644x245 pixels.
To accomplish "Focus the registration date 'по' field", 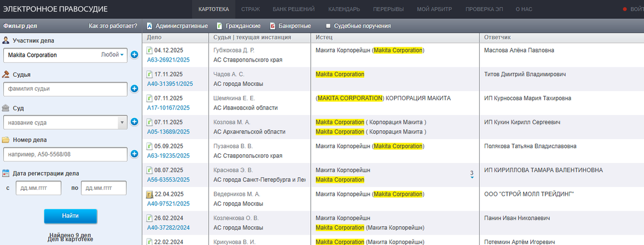I will [x=104, y=188].
